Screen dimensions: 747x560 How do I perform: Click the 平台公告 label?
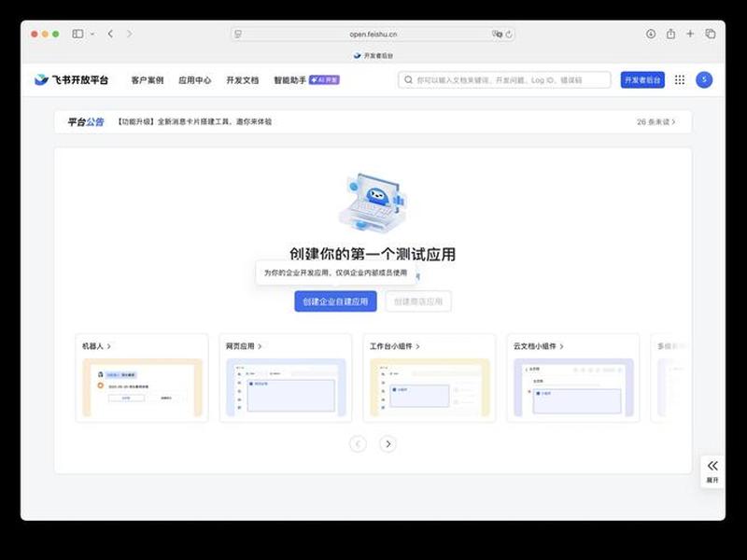click(86, 122)
